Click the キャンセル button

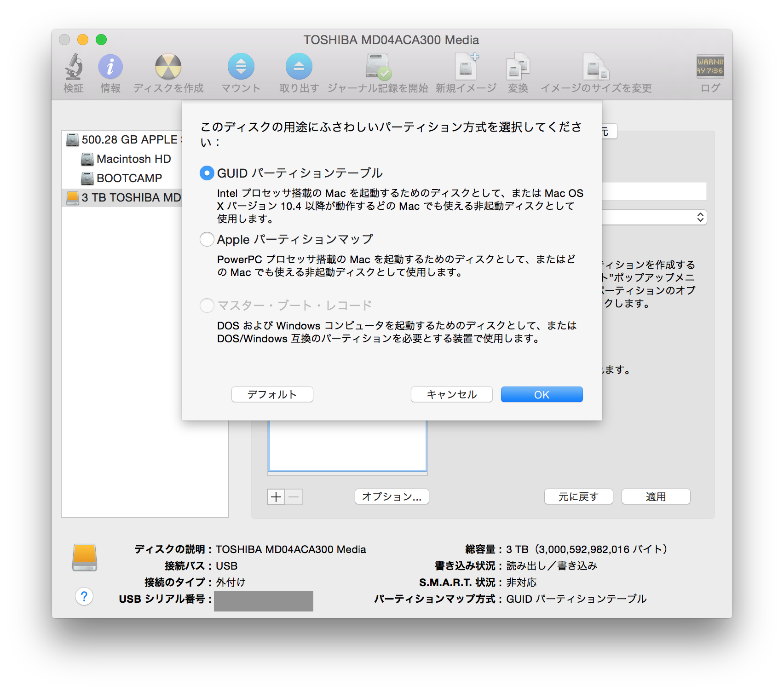[452, 394]
